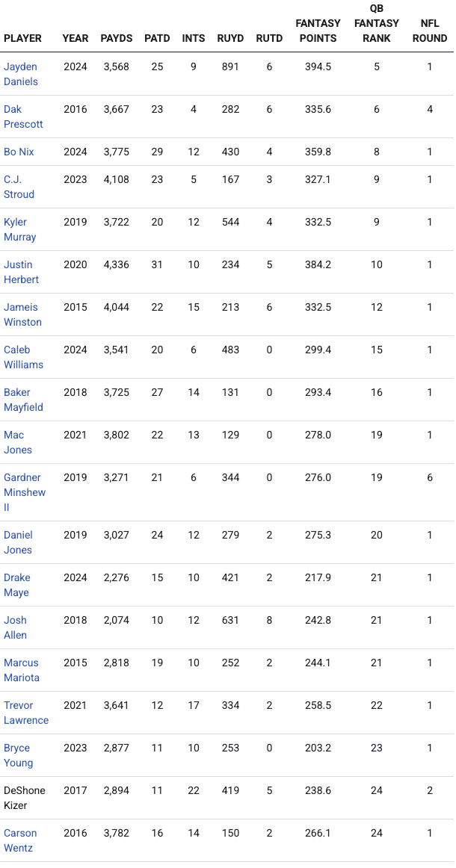Click the PAYDS column header

point(116,38)
